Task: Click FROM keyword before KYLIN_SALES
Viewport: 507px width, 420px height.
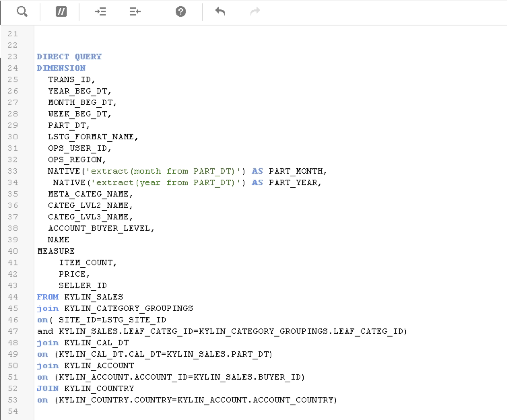Action: (x=47, y=297)
